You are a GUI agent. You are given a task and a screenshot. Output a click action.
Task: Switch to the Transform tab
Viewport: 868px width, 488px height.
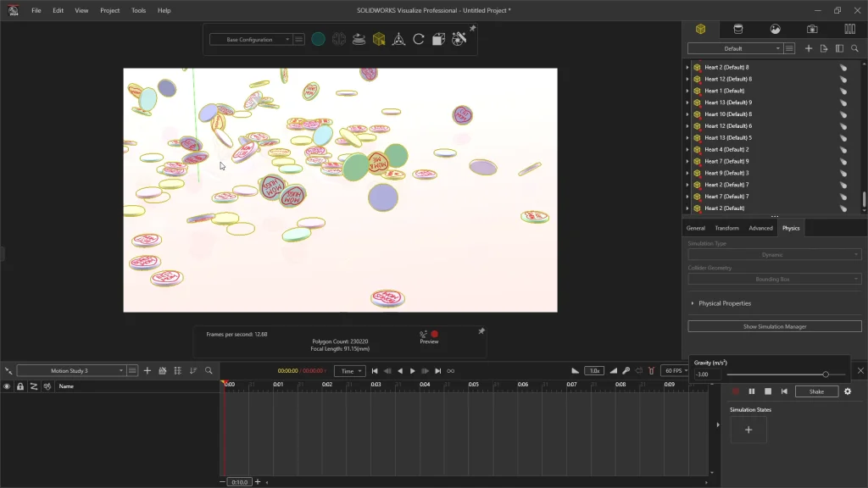click(x=726, y=228)
